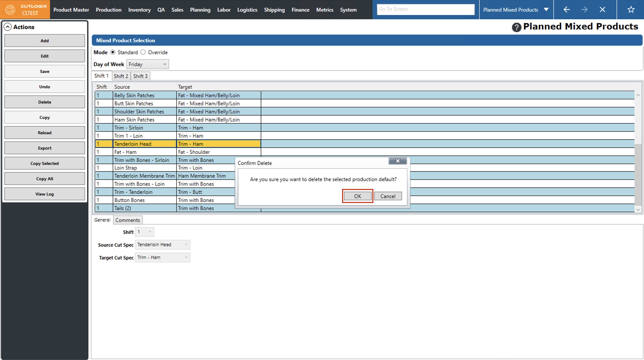Click the favorites star icon
Viewport: 644px width, 360px height.
(x=631, y=10)
